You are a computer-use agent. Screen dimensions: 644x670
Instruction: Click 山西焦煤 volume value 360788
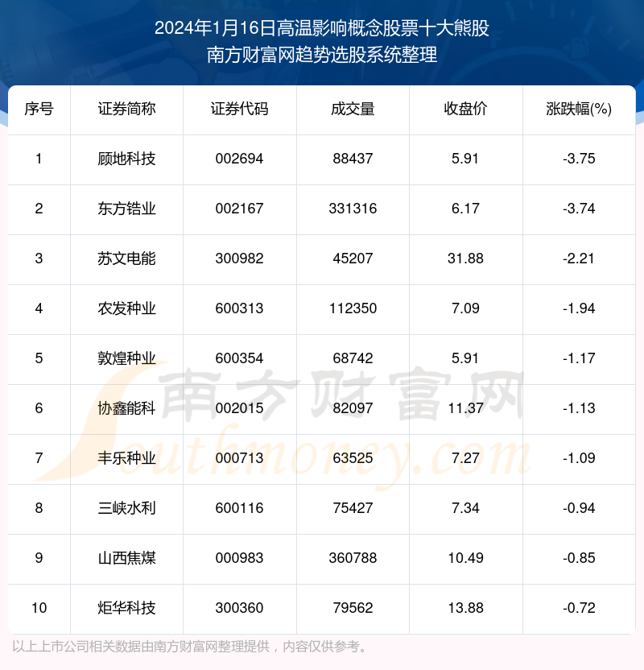pyautogui.click(x=353, y=558)
